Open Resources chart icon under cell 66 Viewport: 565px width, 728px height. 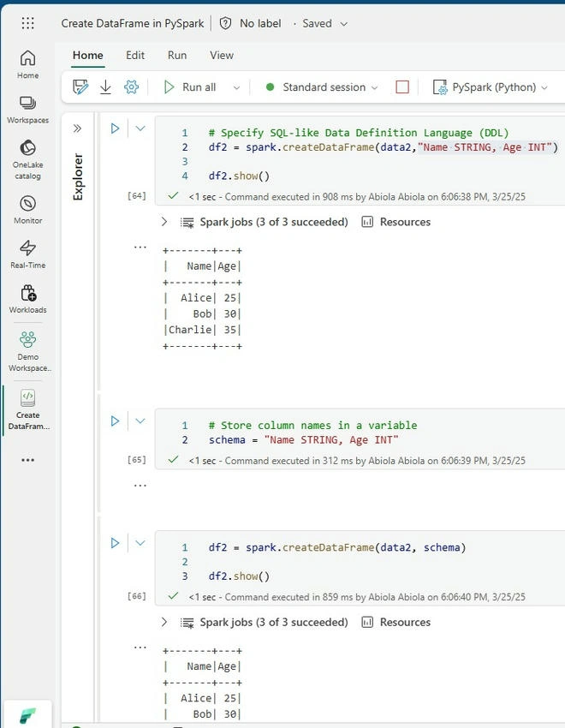367,622
